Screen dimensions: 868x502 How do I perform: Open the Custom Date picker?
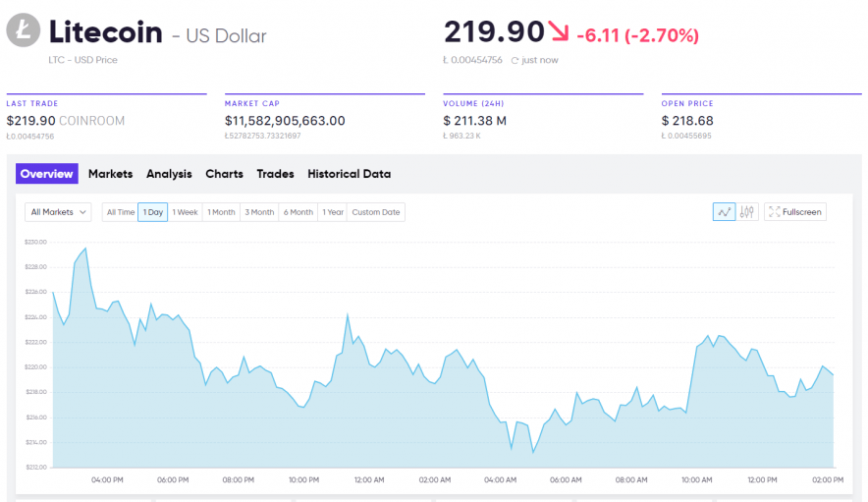coord(376,212)
